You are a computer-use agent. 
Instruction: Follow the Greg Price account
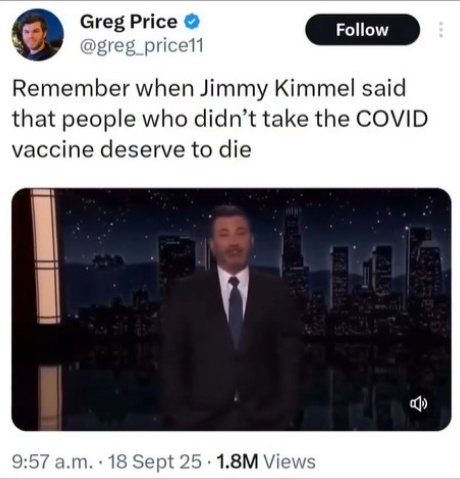point(362,30)
